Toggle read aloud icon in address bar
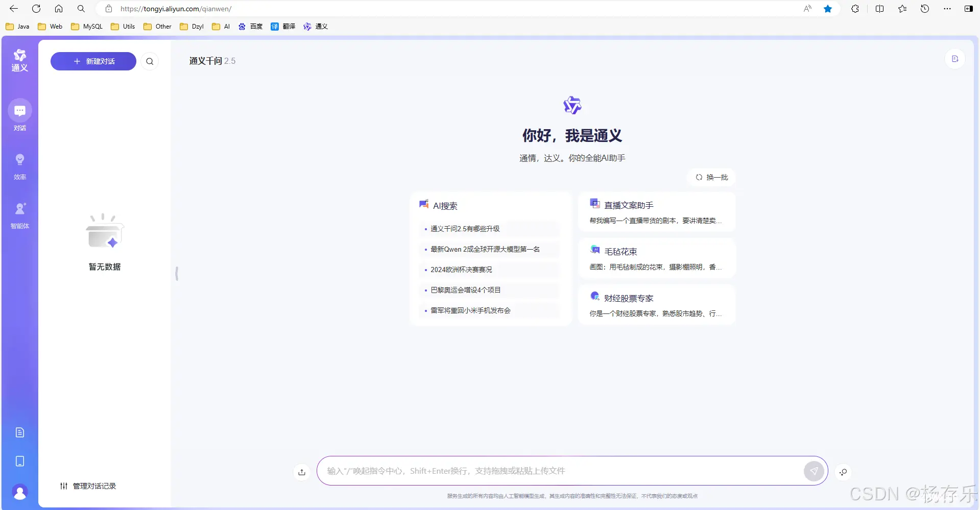The height and width of the screenshot is (510, 980). [807, 9]
